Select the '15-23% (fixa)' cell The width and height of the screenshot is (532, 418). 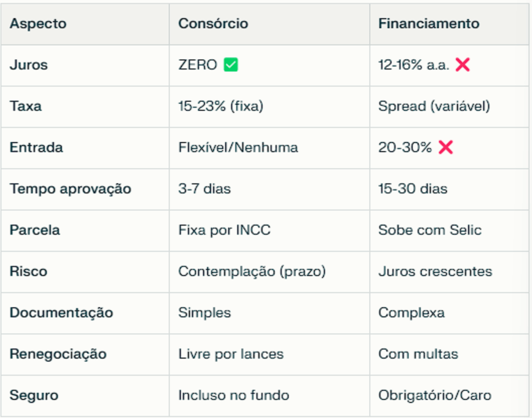221,106
